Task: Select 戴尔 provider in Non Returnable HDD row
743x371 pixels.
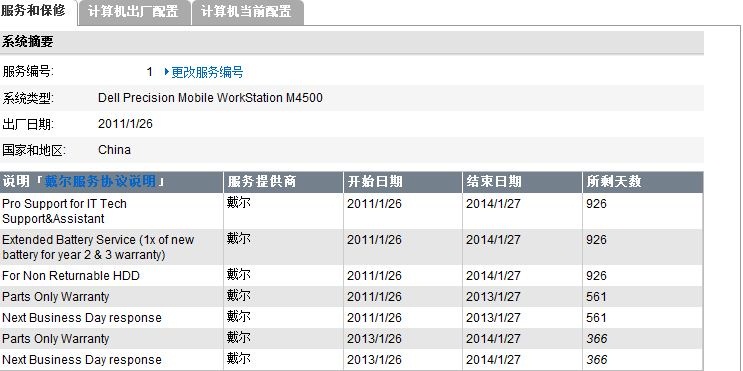Action: point(238,275)
